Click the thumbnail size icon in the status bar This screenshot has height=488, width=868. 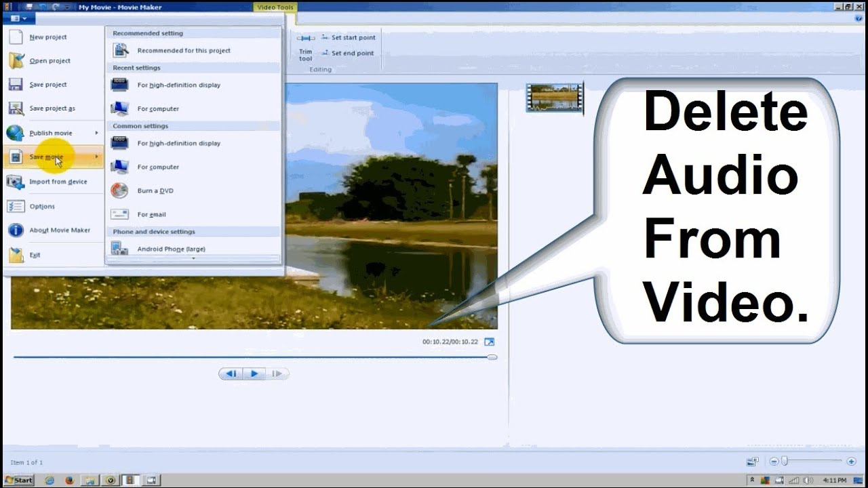752,462
